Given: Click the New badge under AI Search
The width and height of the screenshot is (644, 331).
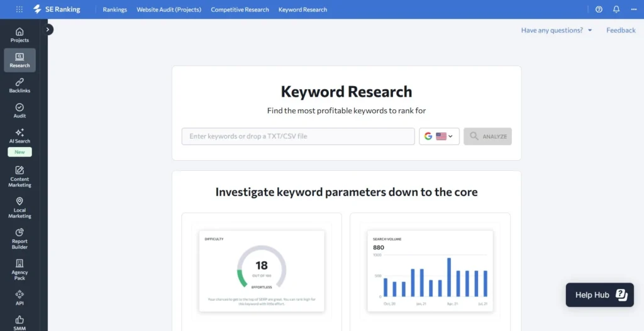Looking at the screenshot, I should (x=19, y=152).
